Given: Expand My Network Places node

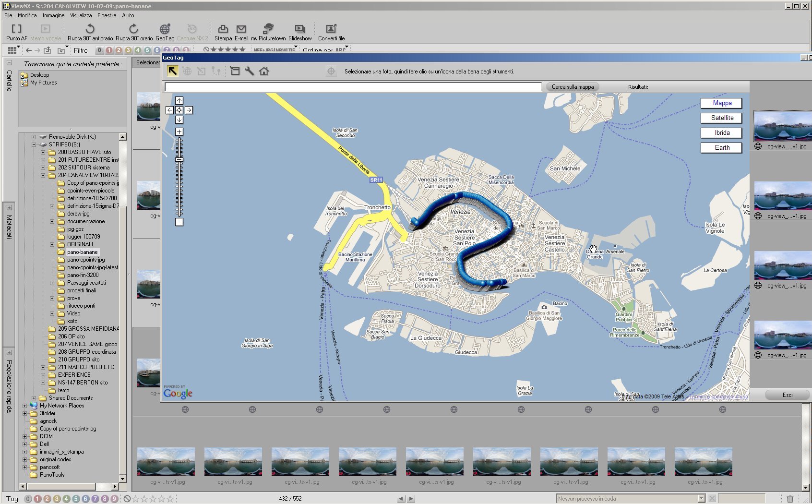Looking at the screenshot, I should tap(24, 406).
